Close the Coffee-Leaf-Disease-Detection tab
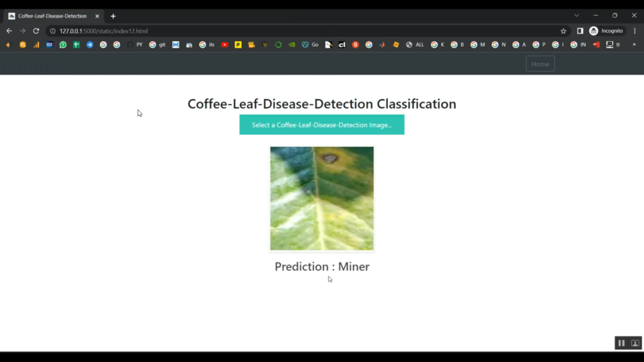This screenshot has width=644, height=362. (x=97, y=16)
